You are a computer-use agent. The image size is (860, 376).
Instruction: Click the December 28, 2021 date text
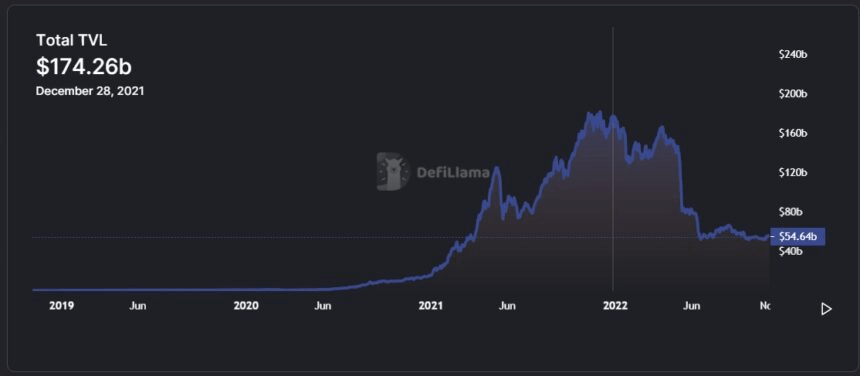(x=90, y=91)
